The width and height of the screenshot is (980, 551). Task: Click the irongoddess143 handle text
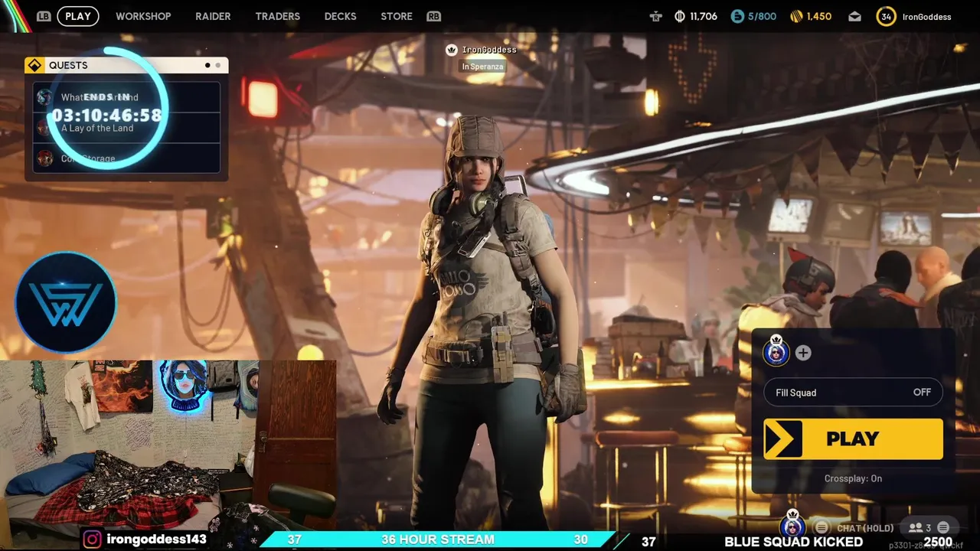[x=156, y=540]
